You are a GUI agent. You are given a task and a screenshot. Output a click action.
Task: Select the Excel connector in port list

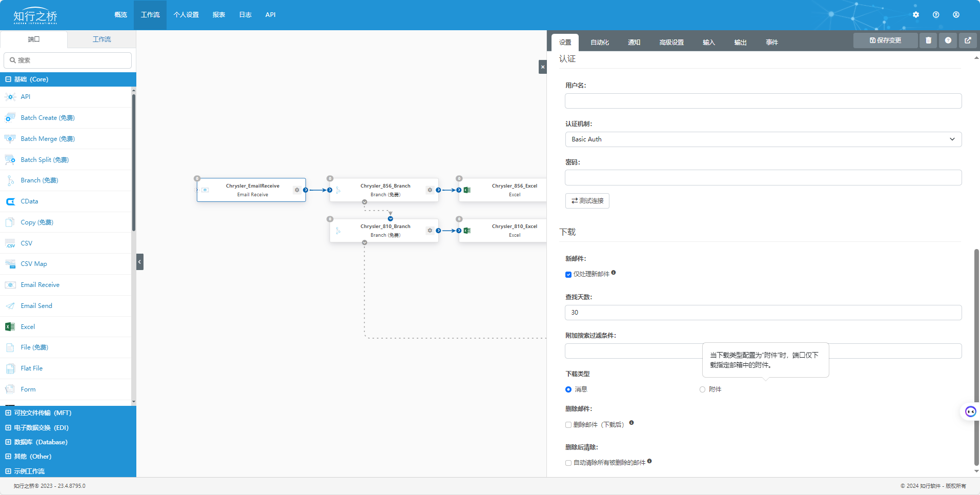click(28, 327)
